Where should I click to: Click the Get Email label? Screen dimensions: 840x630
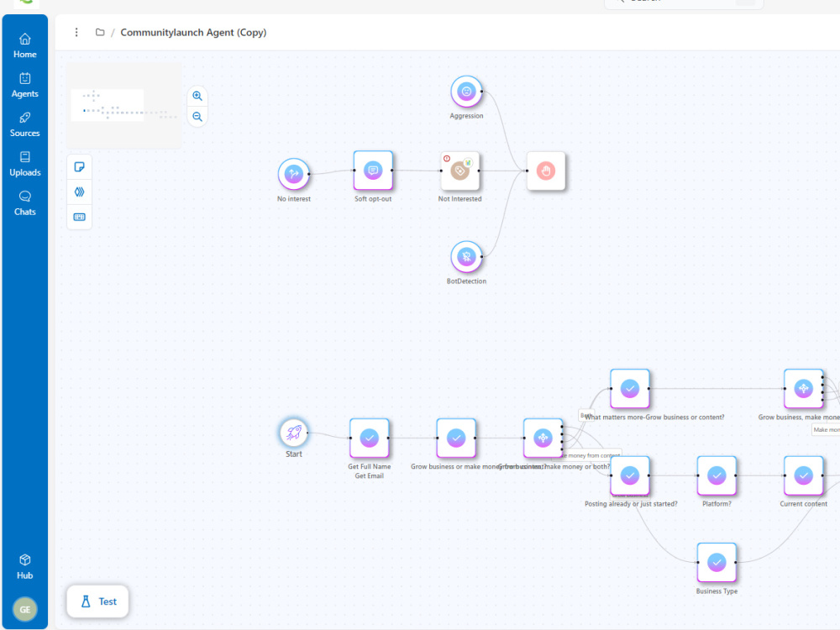pos(369,475)
